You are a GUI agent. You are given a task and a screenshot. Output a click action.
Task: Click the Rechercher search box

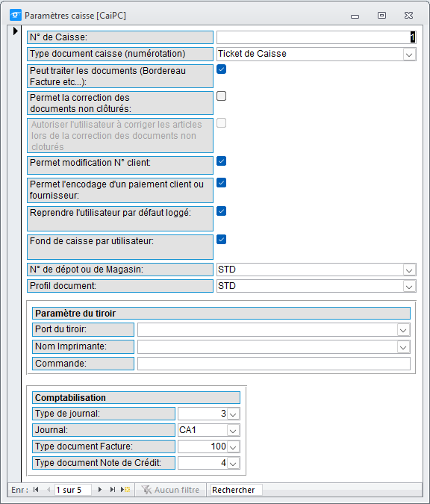(236, 490)
